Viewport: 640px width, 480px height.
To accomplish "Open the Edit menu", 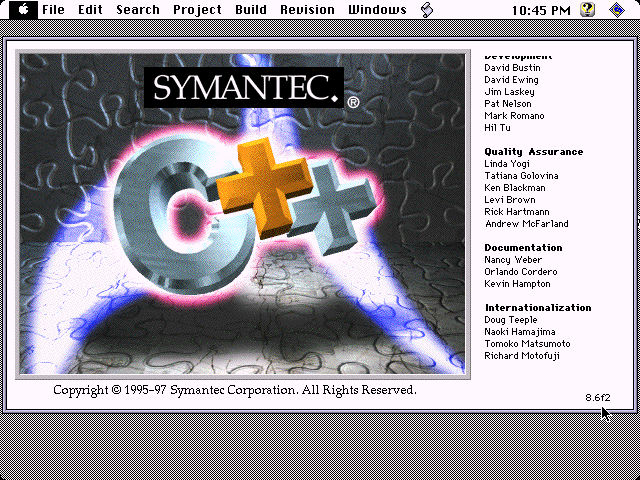I will 90,9.
